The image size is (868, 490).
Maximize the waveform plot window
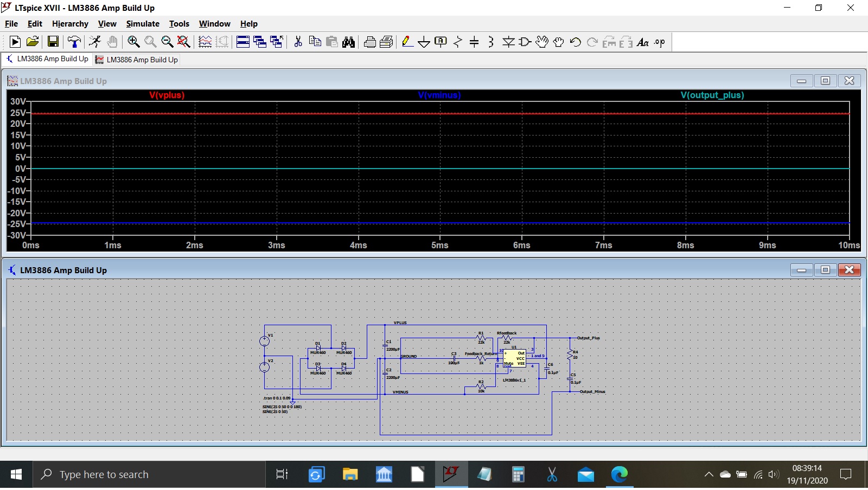point(825,81)
